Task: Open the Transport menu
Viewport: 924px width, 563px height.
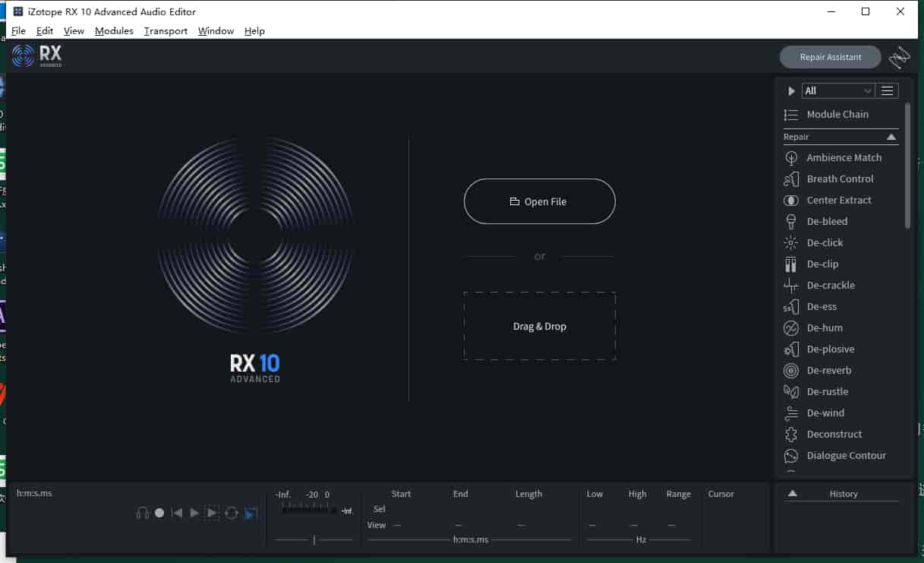Action: (x=165, y=30)
